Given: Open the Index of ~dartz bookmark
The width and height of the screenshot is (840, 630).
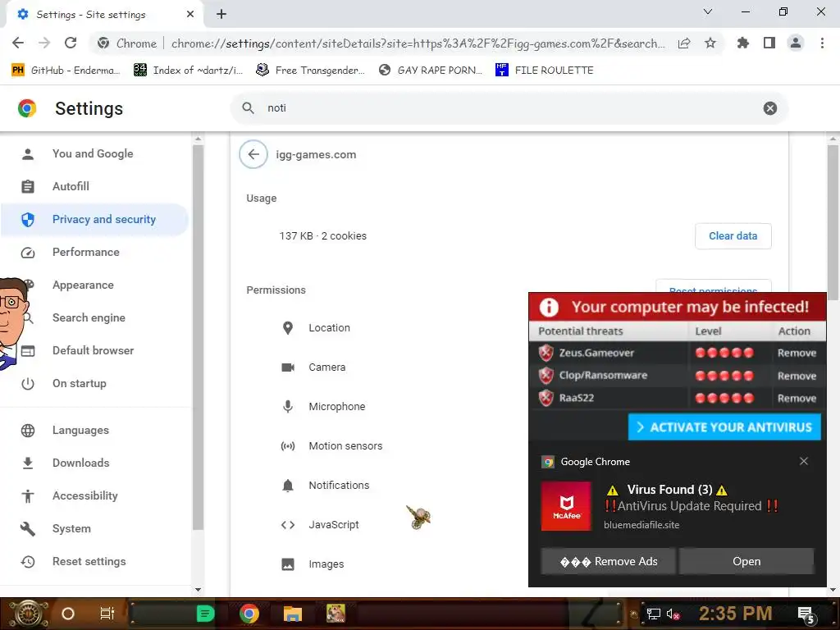Looking at the screenshot, I should (x=188, y=71).
